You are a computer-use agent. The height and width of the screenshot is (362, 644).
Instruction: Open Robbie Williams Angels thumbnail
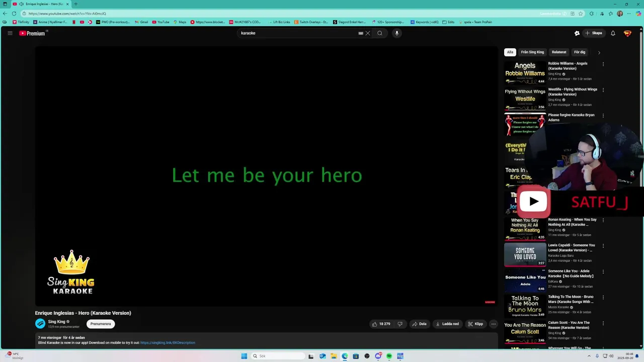coord(525,72)
